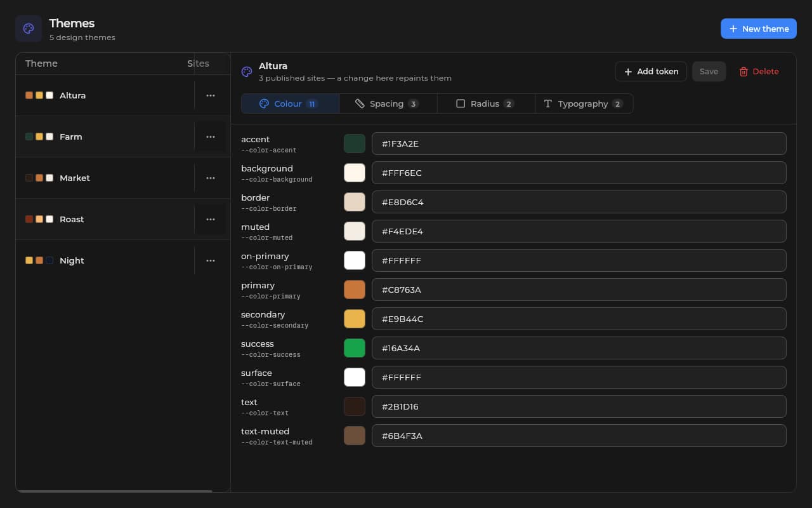The image size is (812, 508).
Task: Edit the success hex value #16A34A
Action: (579, 348)
